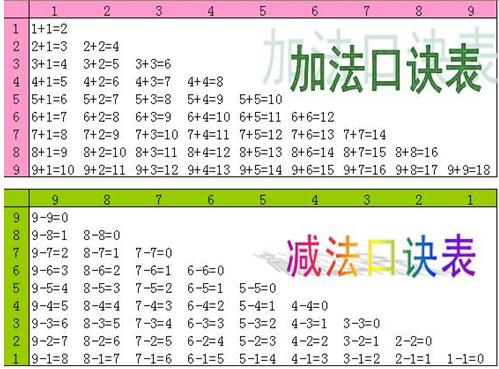Viewport: 499px width, 369px height.
Task: Click the 1-1=0 cell
Action: click(466, 359)
